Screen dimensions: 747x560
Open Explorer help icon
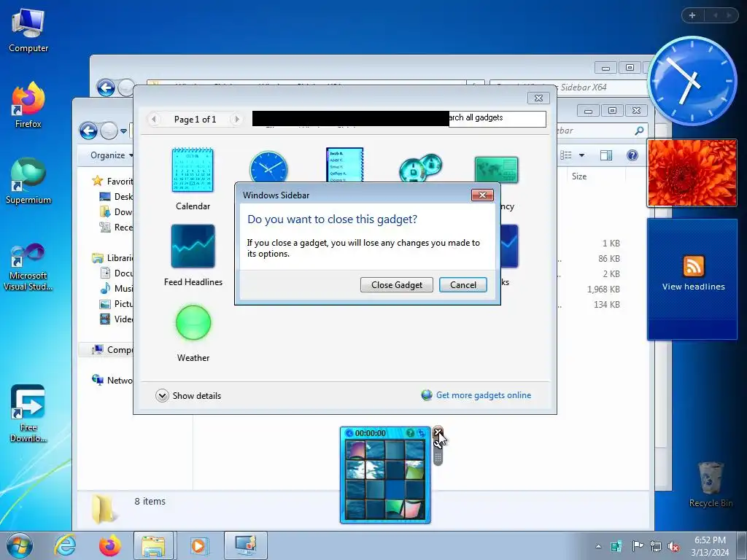point(632,155)
